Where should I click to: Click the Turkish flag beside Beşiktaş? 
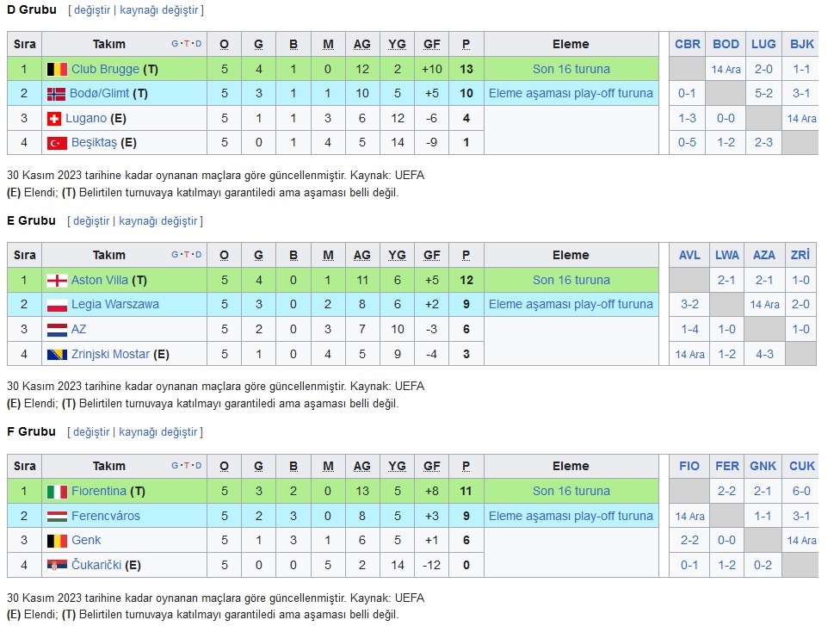point(57,143)
